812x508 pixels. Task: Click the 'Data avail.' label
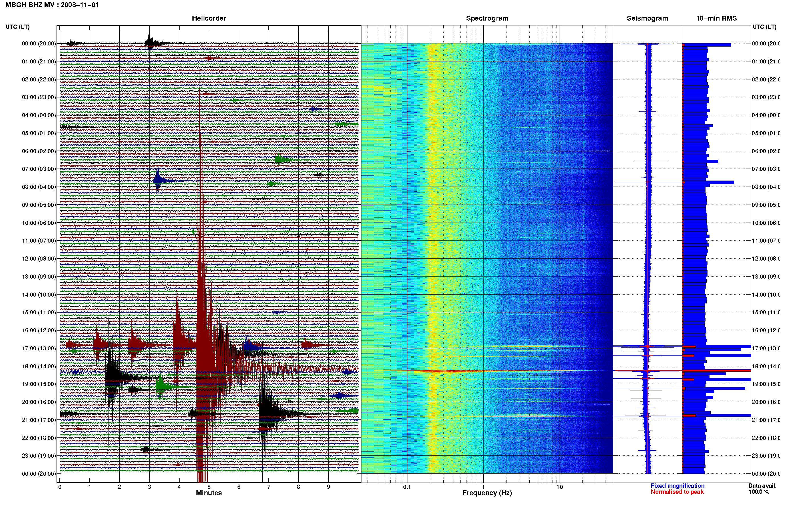point(762,486)
